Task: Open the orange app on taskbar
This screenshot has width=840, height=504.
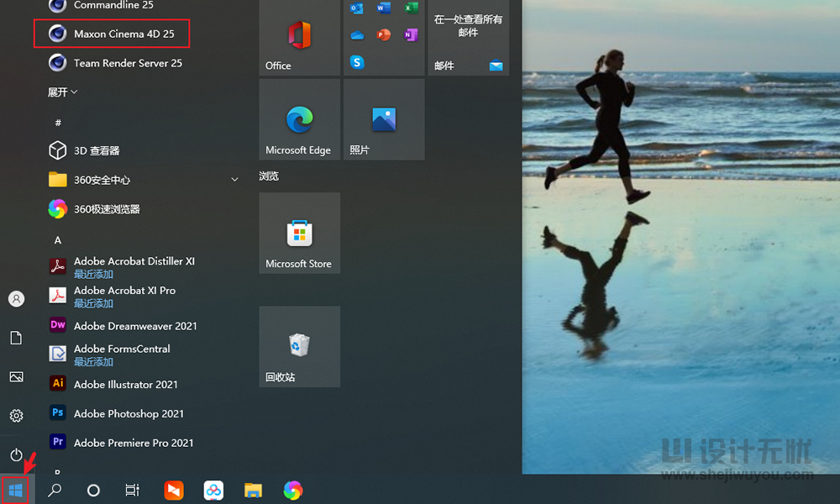Action: click(x=174, y=490)
